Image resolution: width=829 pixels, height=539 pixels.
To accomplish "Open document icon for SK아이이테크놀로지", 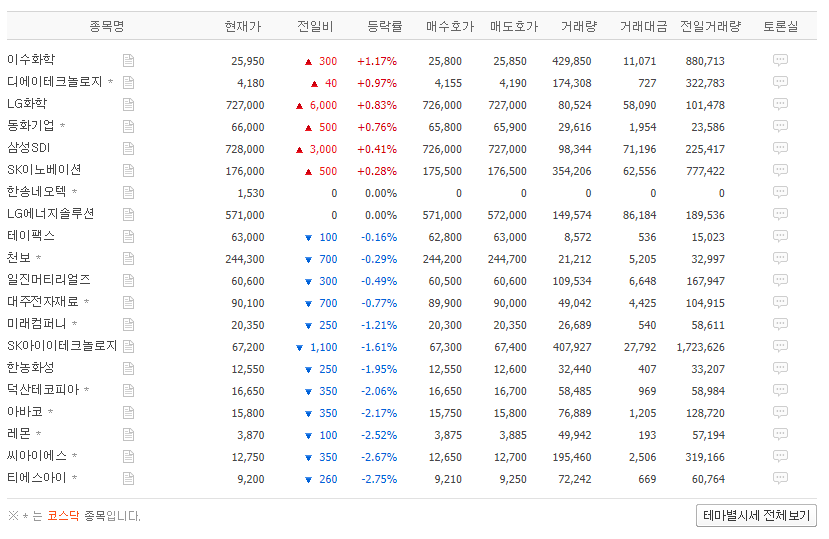I will tap(128, 346).
